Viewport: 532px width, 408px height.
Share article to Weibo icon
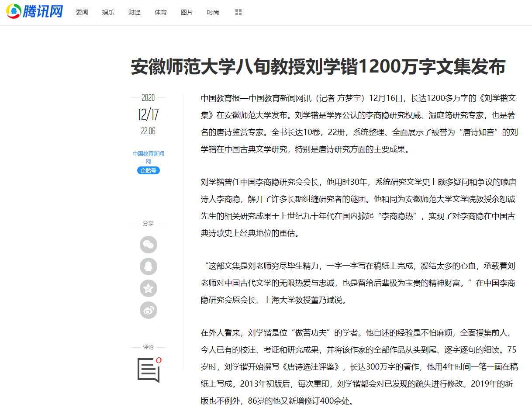click(149, 310)
